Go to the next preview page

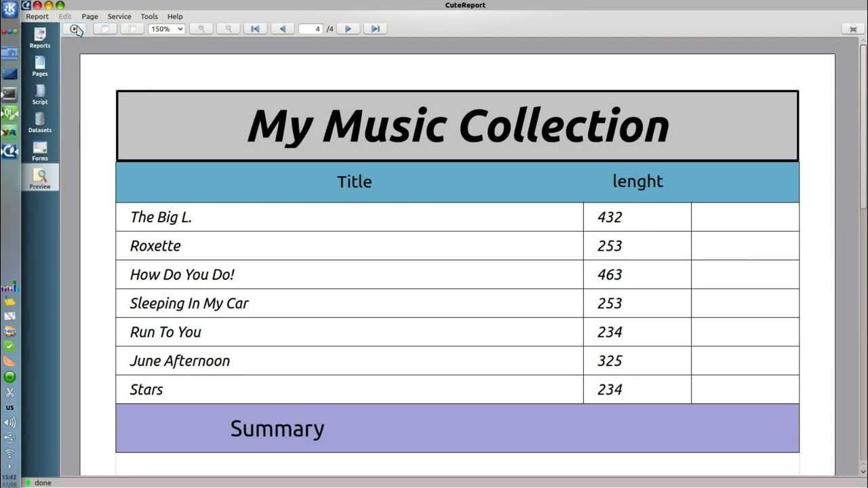(348, 29)
